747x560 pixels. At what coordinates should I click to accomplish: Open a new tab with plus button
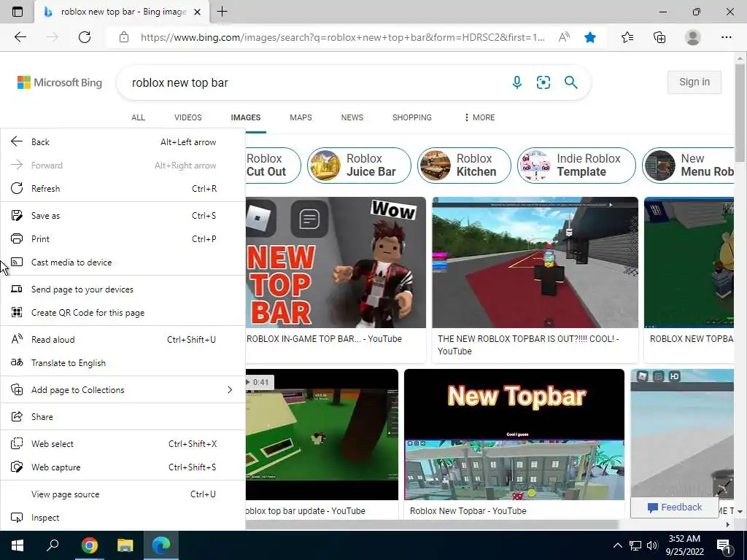[222, 12]
